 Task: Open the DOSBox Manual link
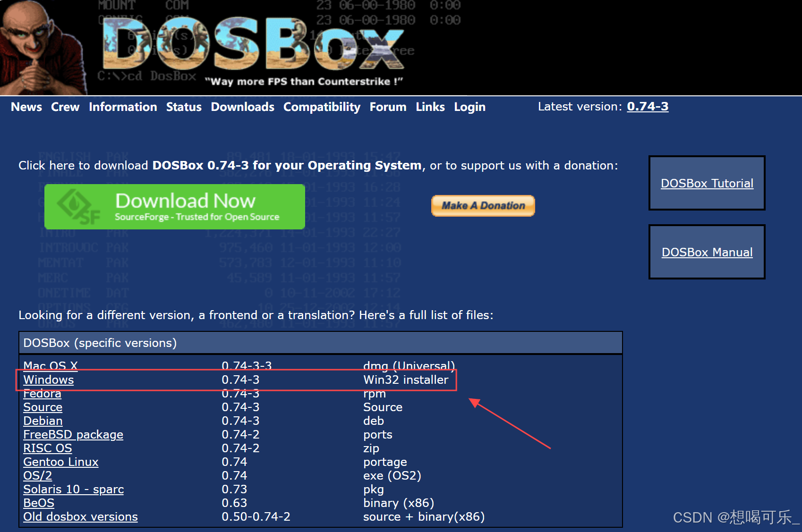pyautogui.click(x=707, y=252)
